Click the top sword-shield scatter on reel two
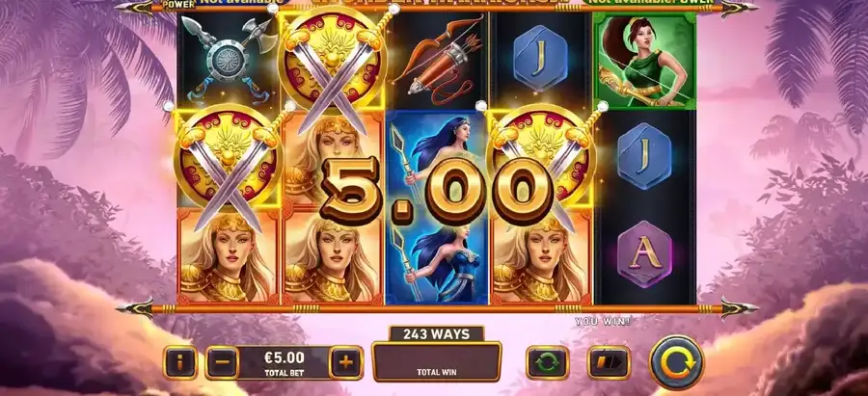Screen dimensions: 868x396 333,60
